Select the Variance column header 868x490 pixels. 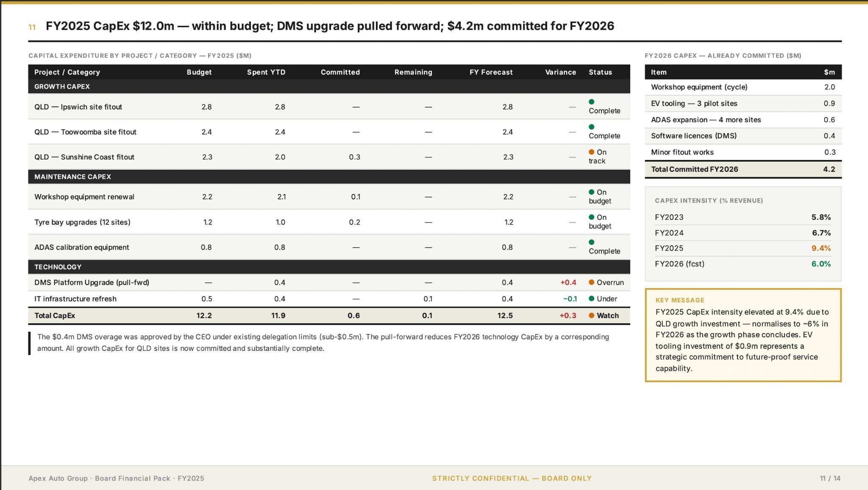pyautogui.click(x=560, y=72)
